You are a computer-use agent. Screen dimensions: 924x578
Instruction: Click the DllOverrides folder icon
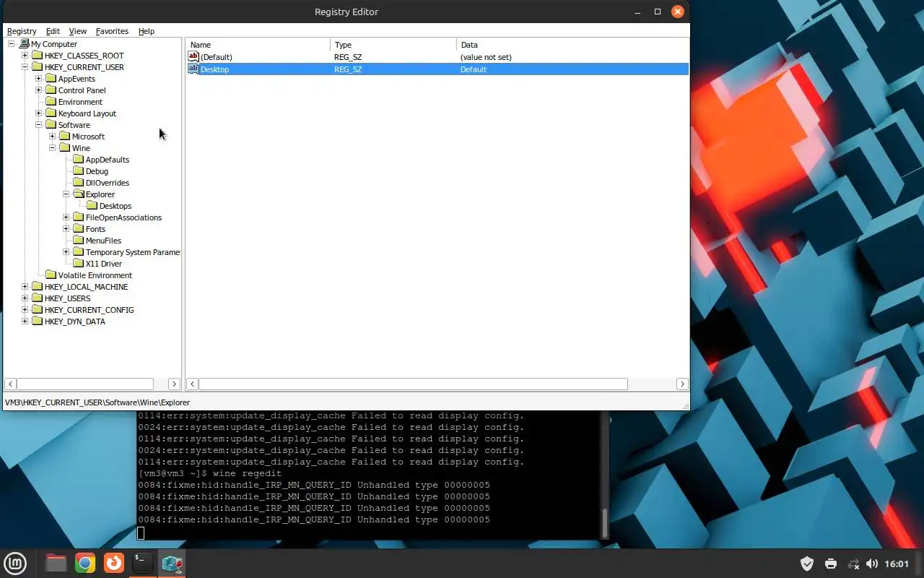point(79,183)
